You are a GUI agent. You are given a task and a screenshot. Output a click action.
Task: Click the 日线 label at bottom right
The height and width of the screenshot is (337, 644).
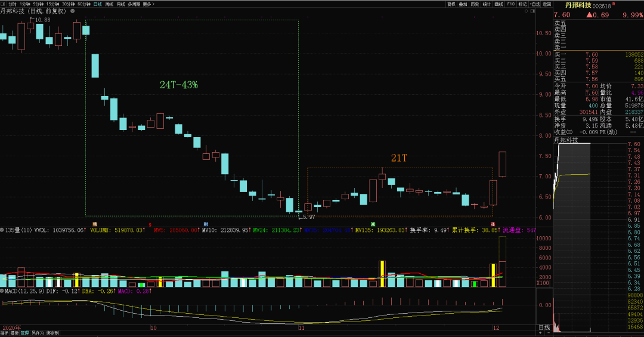click(544, 327)
